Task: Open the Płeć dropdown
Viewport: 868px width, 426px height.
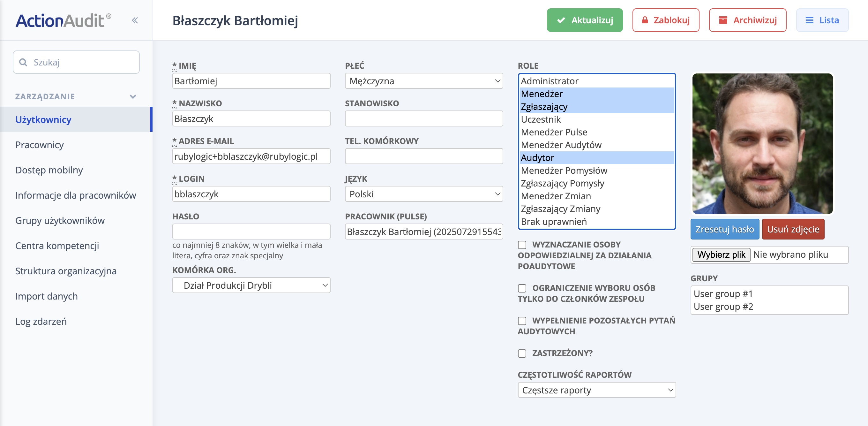Action: point(423,81)
